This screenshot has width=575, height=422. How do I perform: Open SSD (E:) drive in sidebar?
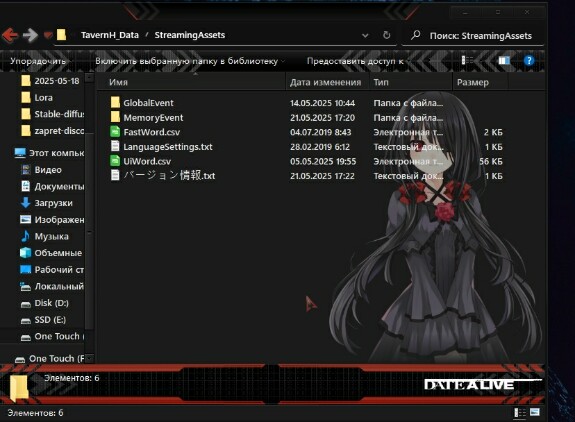click(43, 320)
